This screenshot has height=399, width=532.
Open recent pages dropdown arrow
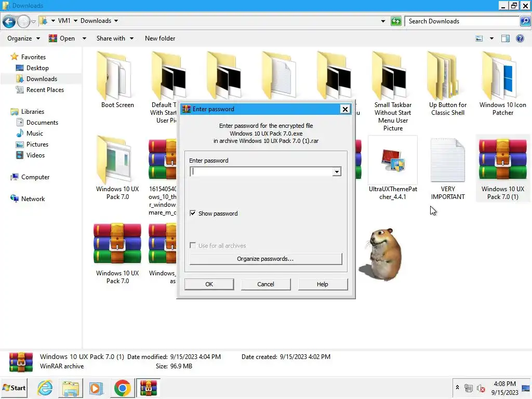click(33, 22)
